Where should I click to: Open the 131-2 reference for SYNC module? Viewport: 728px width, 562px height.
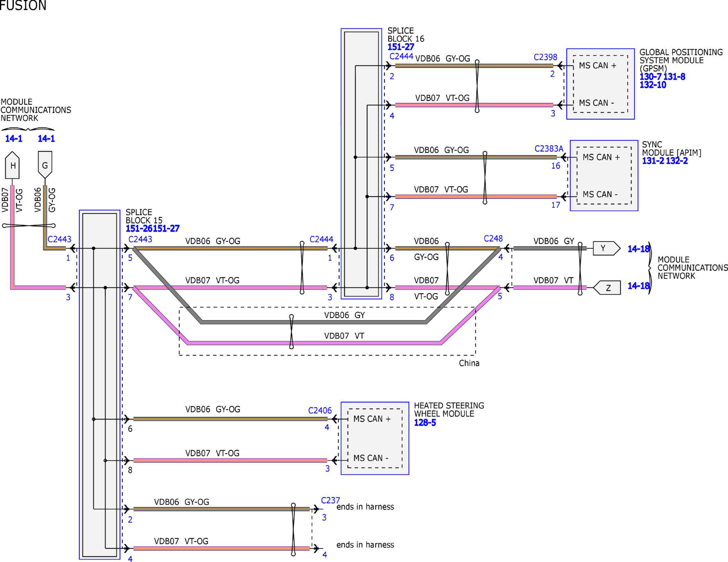[x=653, y=161]
